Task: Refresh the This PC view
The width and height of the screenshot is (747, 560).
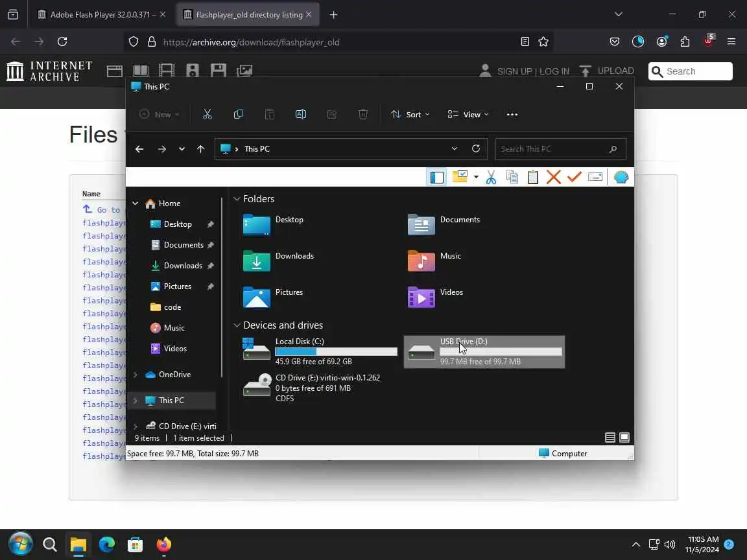Action: tap(475, 148)
